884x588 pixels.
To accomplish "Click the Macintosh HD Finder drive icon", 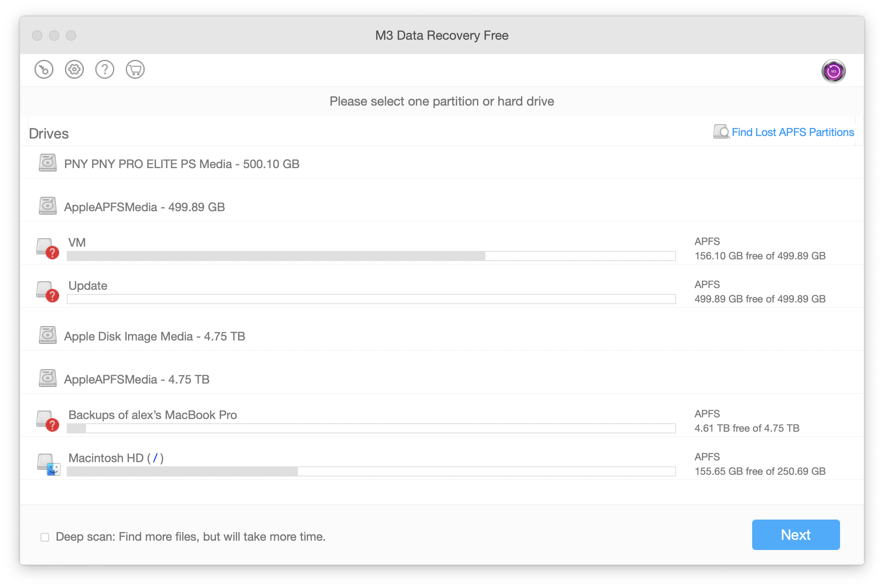I will coord(49,464).
